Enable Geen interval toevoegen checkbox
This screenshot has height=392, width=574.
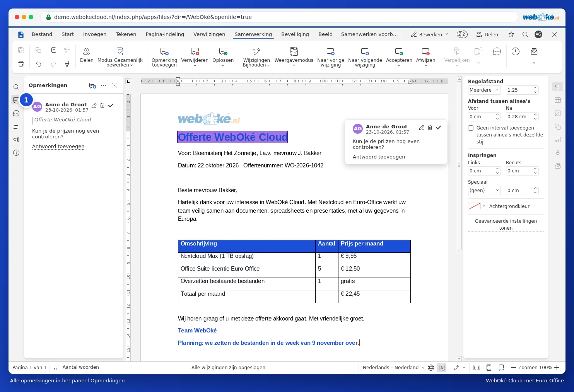[x=471, y=128]
